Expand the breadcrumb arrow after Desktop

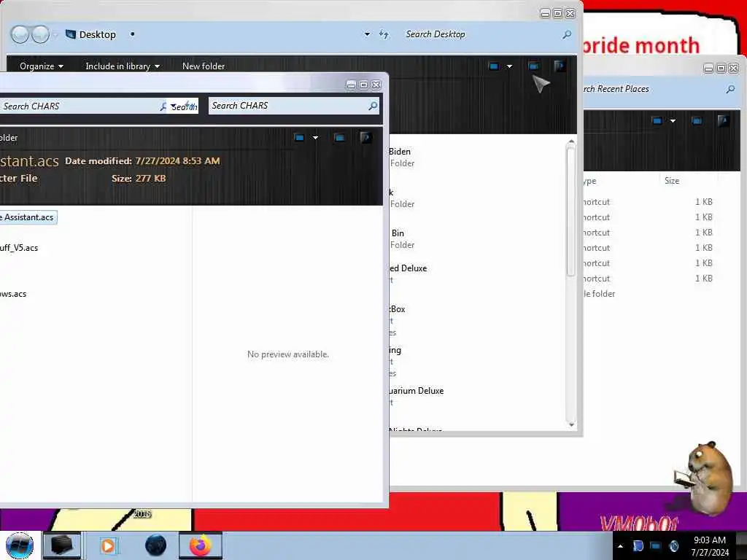tap(133, 34)
